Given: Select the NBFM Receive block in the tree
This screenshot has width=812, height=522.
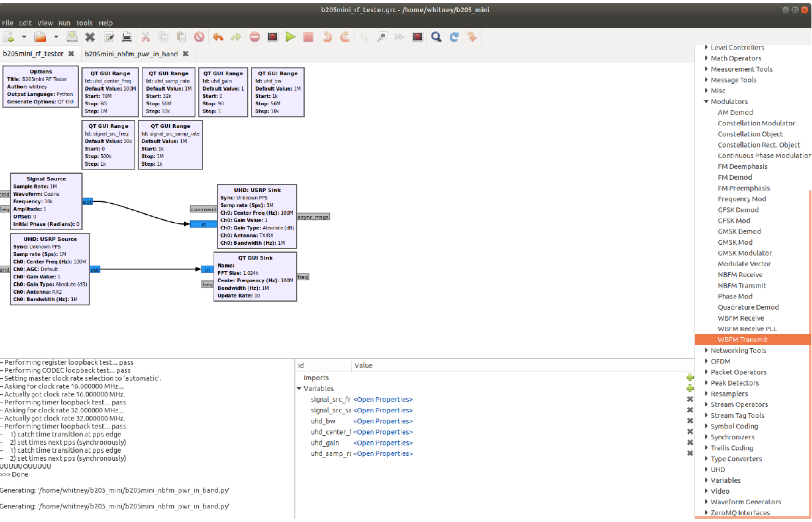Looking at the screenshot, I should click(x=740, y=275).
